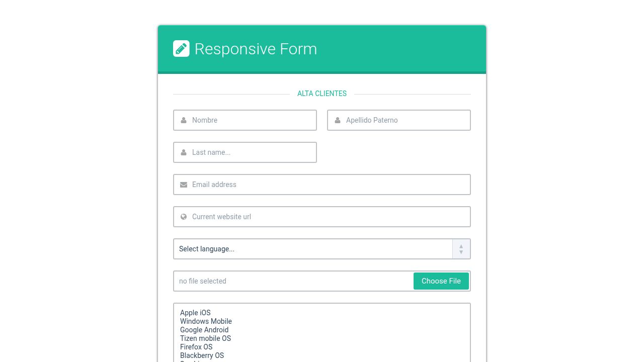Screen dimensions: 644x362
Task: Click the user icon inside the Nombre field
Action: coord(184,120)
